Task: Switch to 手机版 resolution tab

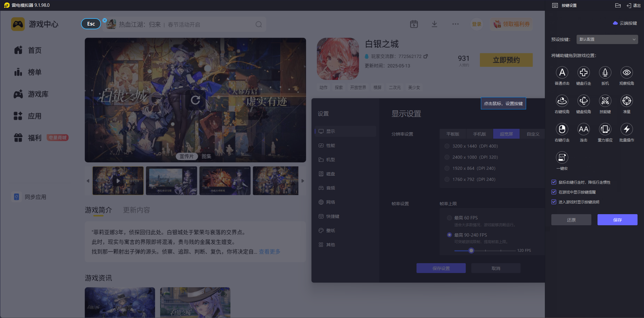Action: 480,134
